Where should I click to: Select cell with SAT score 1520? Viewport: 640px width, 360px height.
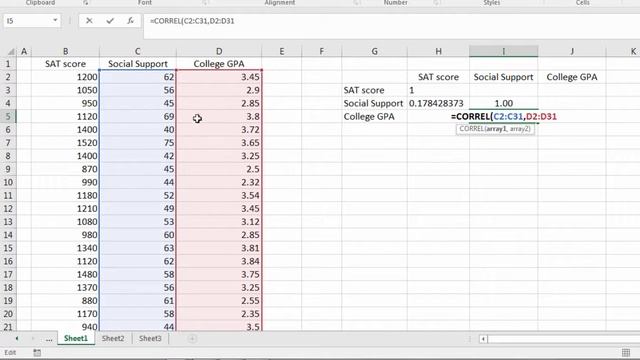tap(65, 143)
